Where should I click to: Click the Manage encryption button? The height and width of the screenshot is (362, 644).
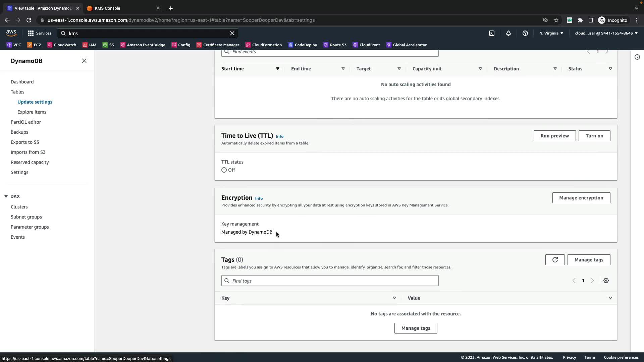coord(581,198)
